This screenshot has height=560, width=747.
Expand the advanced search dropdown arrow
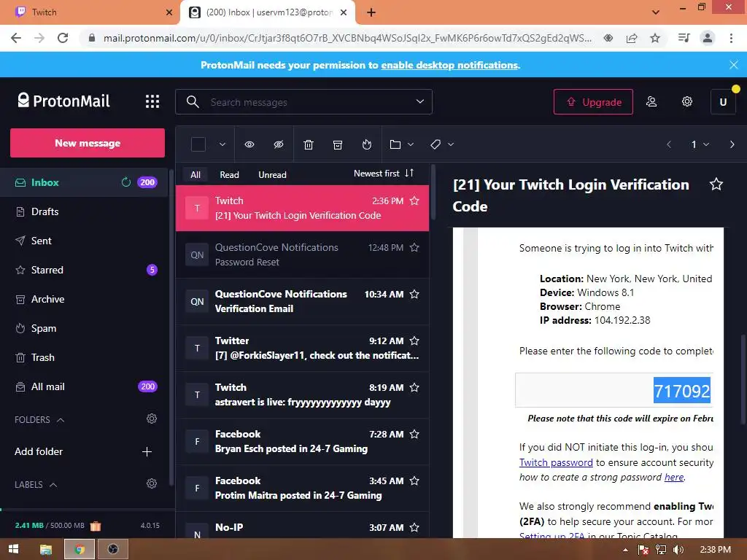point(419,101)
